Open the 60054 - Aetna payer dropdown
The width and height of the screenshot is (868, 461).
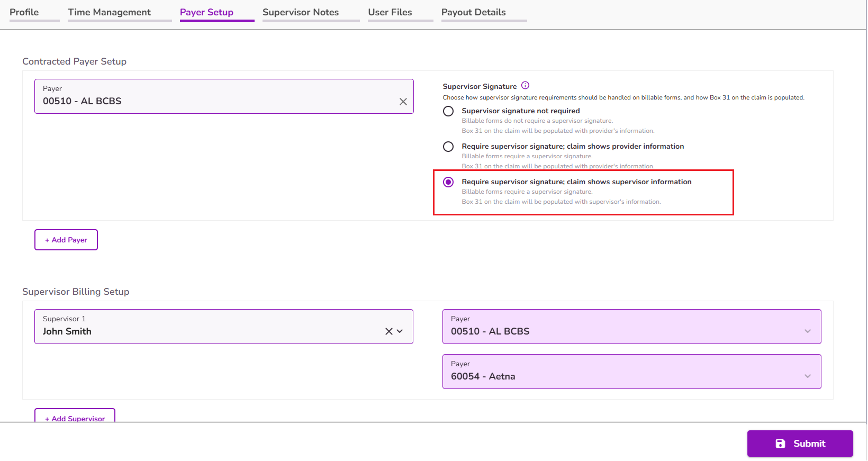click(x=632, y=372)
